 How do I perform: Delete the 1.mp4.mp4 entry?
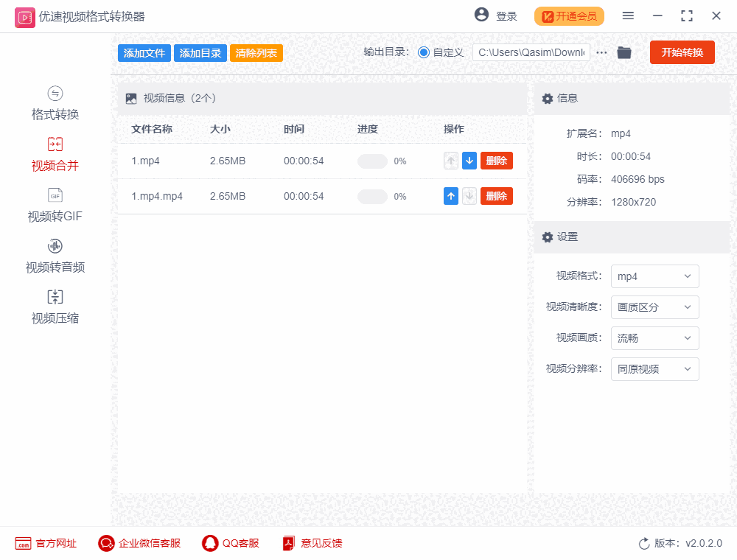(x=496, y=195)
